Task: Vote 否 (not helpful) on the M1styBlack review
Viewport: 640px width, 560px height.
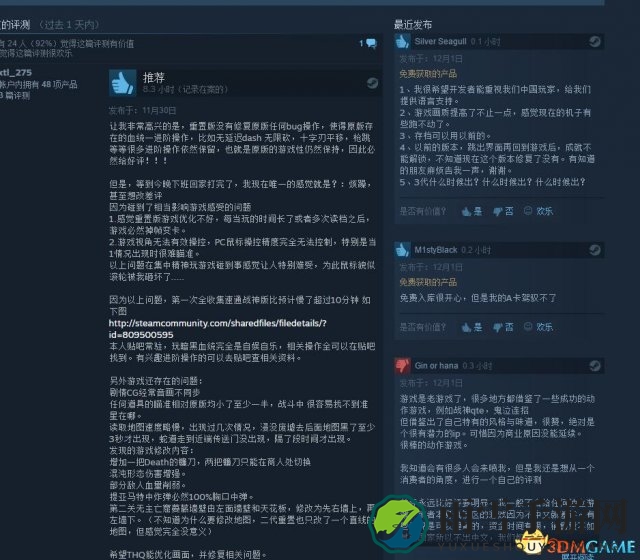Action: pos(503,327)
